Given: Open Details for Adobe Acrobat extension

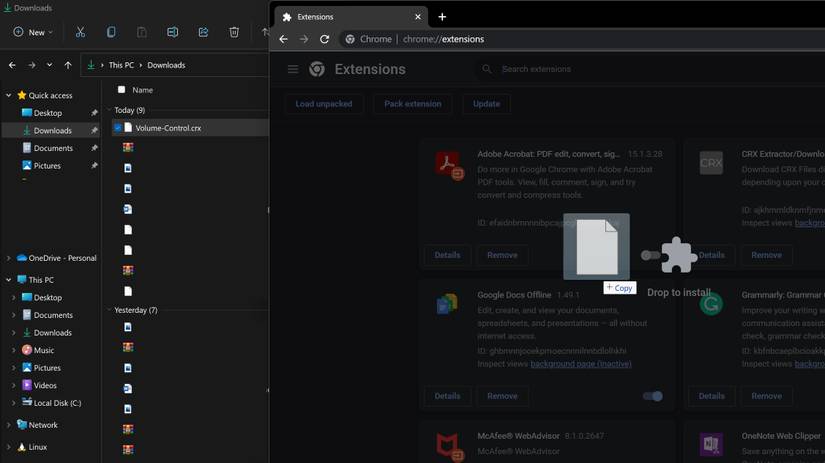Looking at the screenshot, I should [x=447, y=255].
